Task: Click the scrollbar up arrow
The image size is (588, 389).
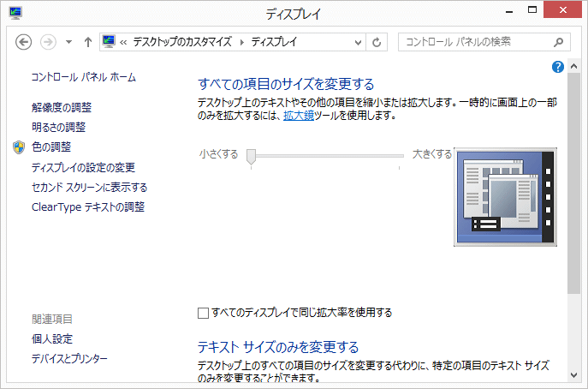Action: [573, 67]
